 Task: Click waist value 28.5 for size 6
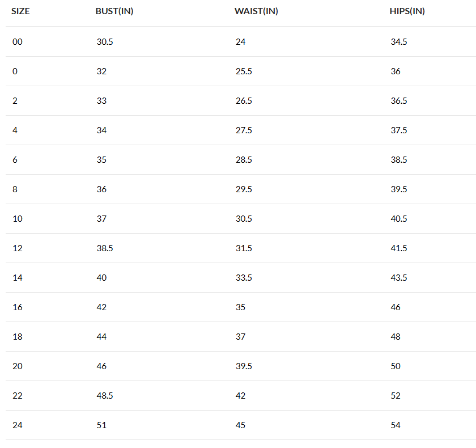point(244,160)
